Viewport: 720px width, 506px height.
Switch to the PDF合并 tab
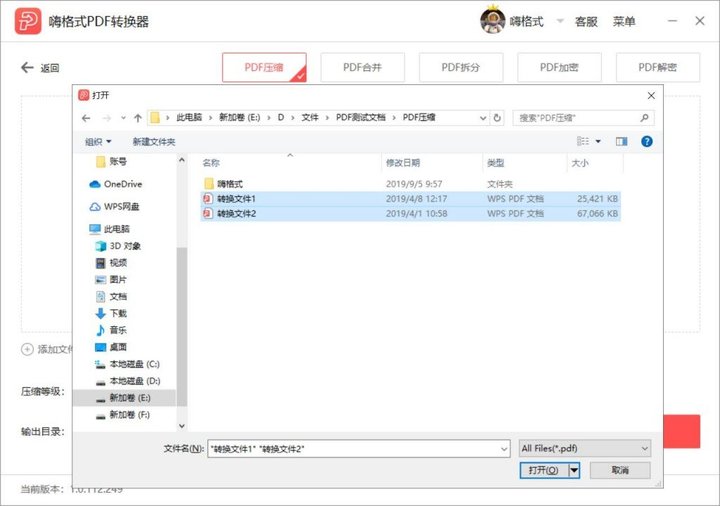pyautogui.click(x=362, y=67)
